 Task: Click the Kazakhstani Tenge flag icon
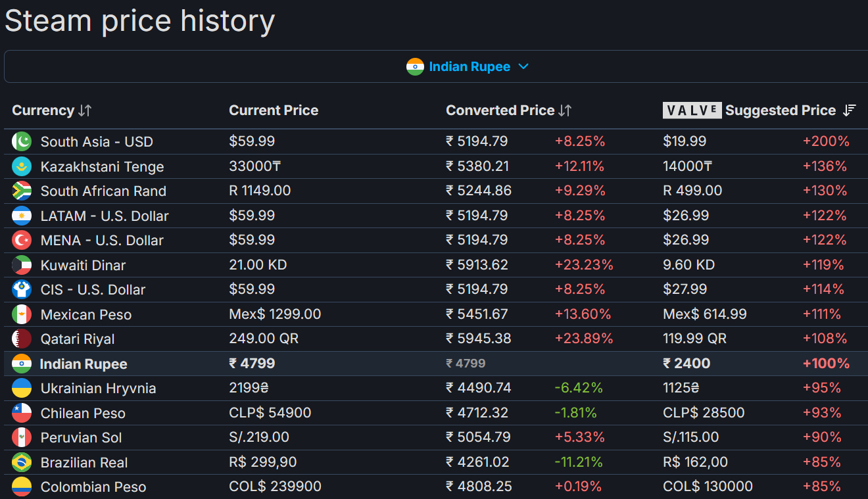(x=22, y=166)
